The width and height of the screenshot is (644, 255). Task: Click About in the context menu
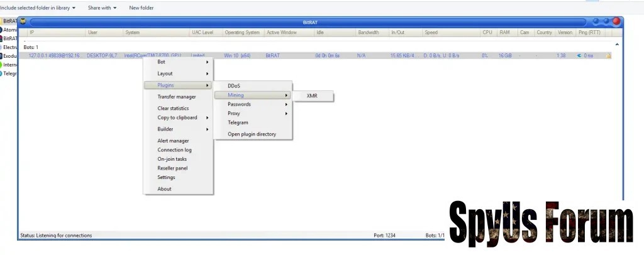point(164,189)
